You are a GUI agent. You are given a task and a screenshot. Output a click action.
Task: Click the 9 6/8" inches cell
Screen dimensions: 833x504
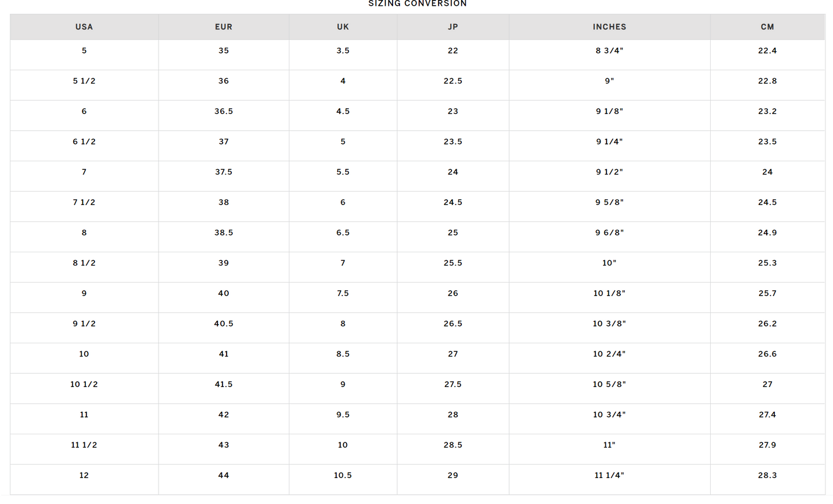point(609,233)
